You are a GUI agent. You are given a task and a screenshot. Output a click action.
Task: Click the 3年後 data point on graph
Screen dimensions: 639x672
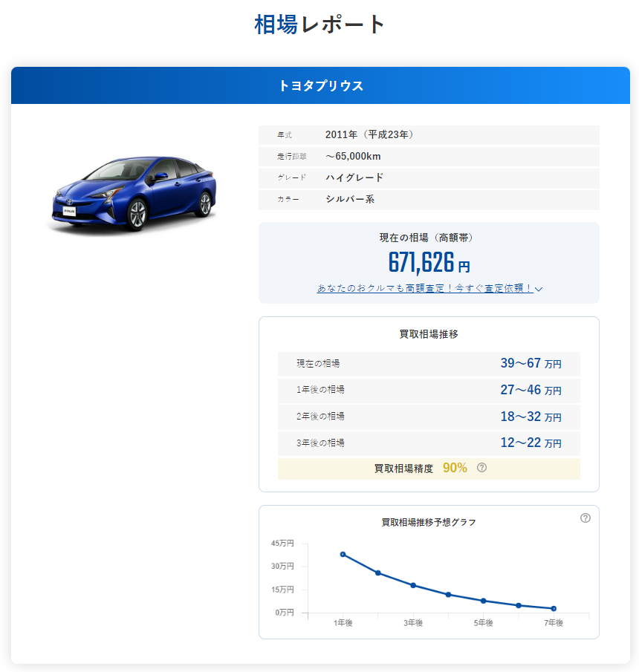point(413,585)
